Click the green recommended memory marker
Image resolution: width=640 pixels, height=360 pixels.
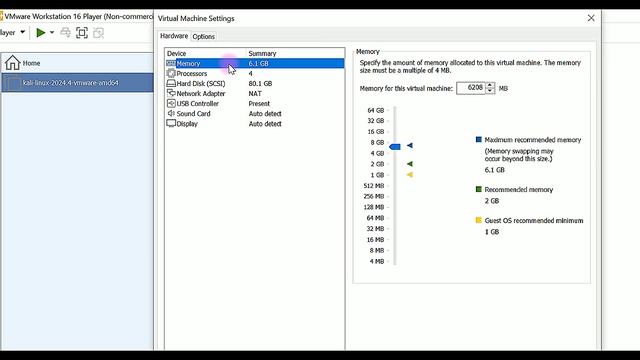tap(410, 164)
